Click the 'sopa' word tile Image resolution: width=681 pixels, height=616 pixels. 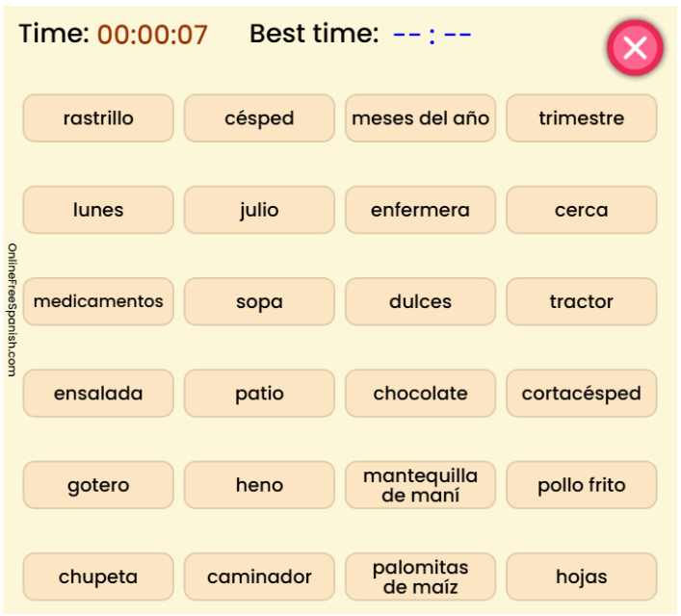pos(259,301)
